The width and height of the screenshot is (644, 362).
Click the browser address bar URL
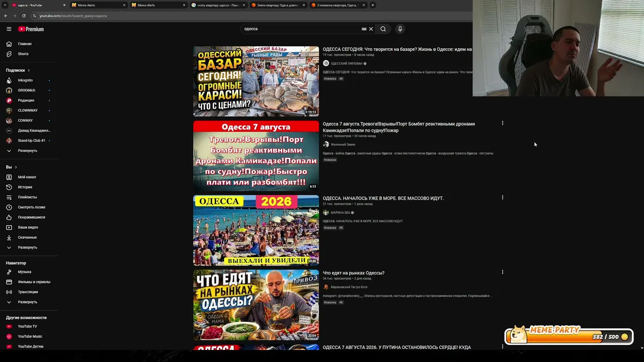73,16
